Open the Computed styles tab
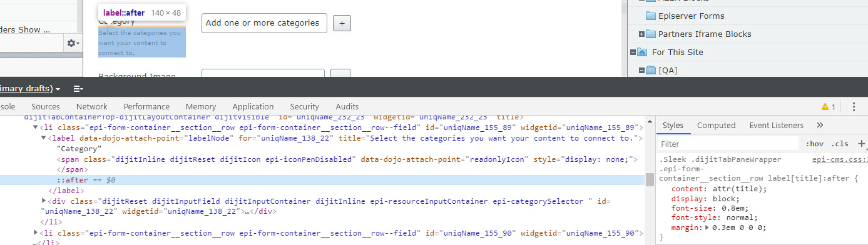The width and height of the screenshot is (868, 245). 717,126
